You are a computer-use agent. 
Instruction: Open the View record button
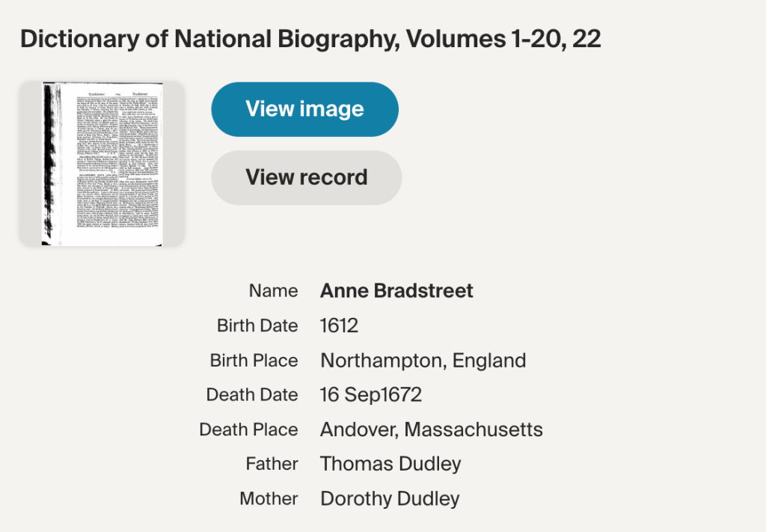click(x=306, y=177)
